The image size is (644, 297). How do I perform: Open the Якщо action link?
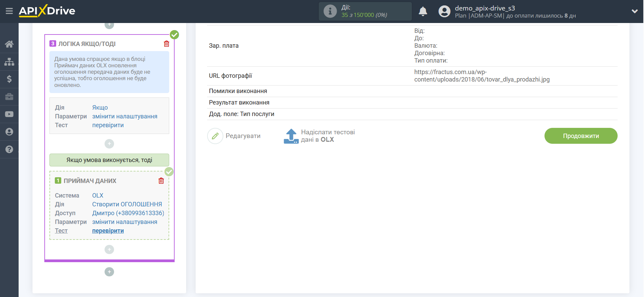click(x=100, y=108)
